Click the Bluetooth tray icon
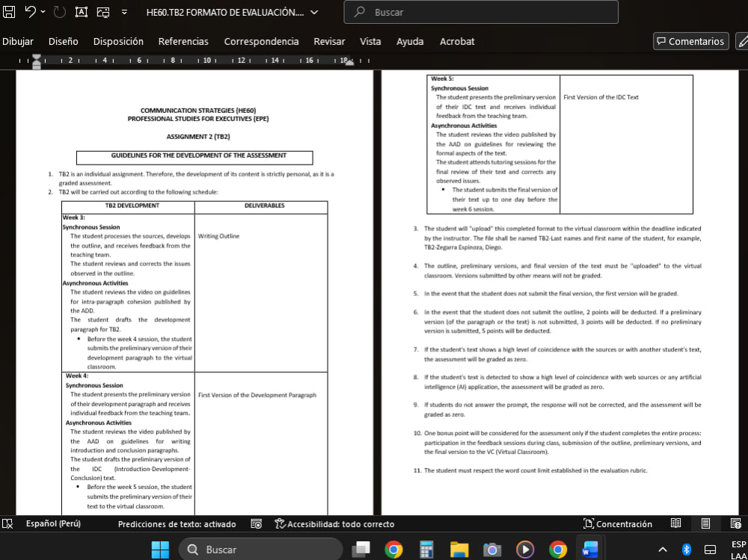The height and width of the screenshot is (560, 748). point(687,550)
